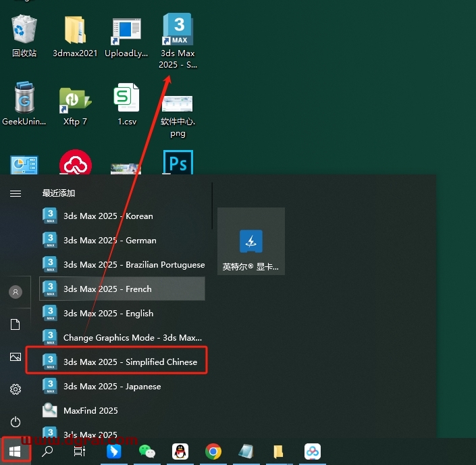Open taskbar Search magnifier
476x465 pixels.
pyautogui.click(x=47, y=451)
